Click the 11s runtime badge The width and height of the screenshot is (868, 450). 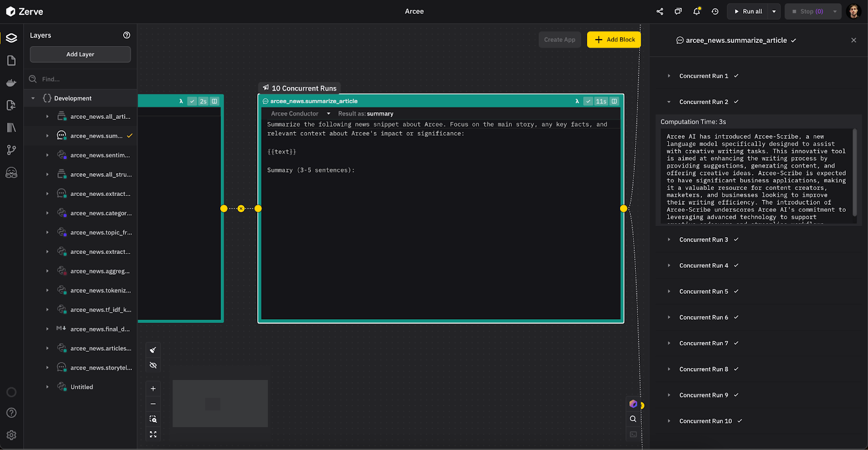pos(601,101)
